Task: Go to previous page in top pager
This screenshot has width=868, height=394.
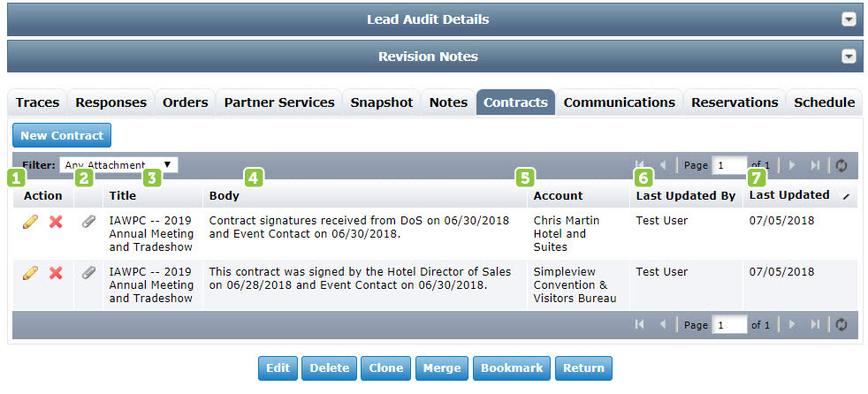Action: click(x=663, y=165)
